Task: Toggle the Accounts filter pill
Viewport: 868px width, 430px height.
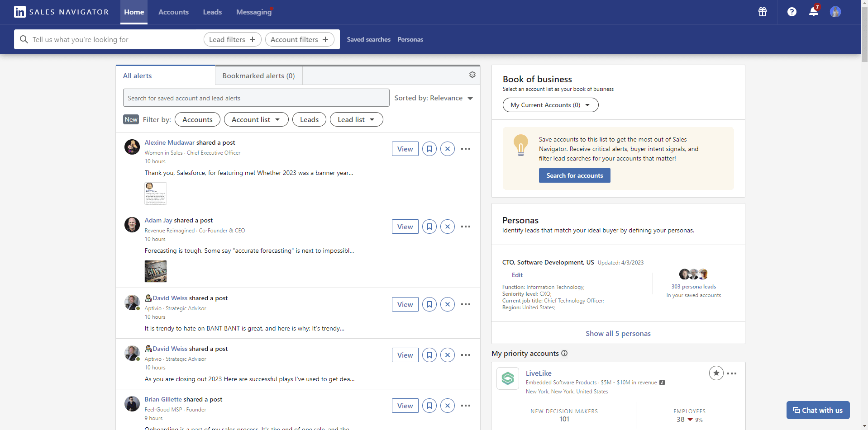Action: click(197, 119)
